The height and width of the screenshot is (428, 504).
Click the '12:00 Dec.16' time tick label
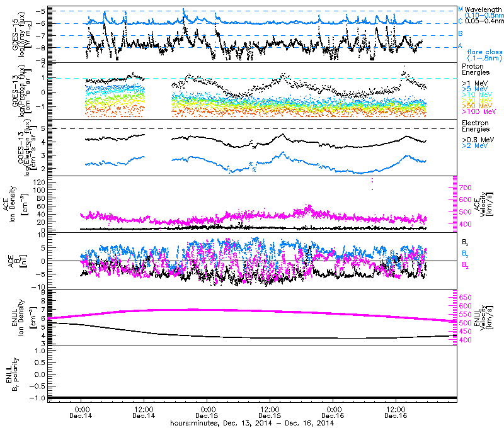coord(396,413)
